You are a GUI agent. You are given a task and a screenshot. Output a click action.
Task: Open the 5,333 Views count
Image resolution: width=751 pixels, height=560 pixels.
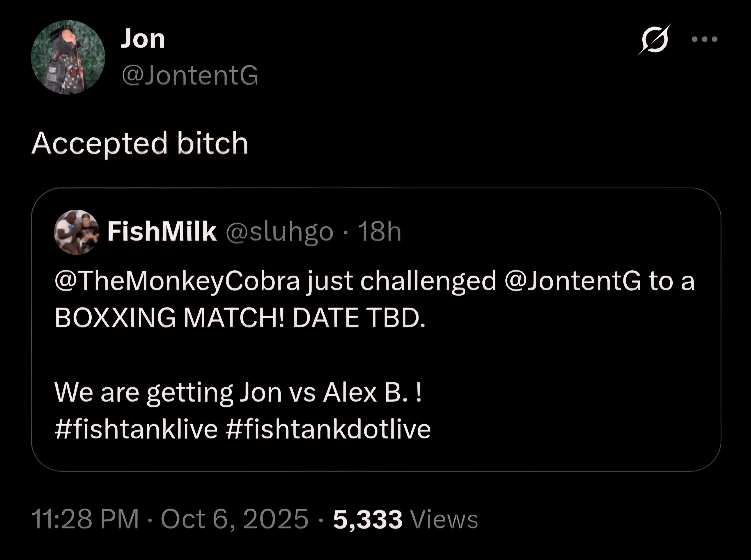405,519
